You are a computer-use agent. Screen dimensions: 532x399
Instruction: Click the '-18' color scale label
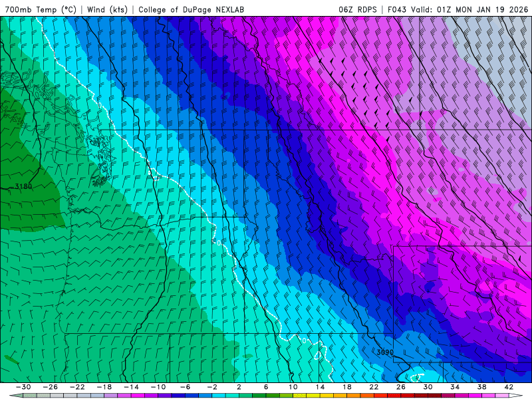coord(104,387)
